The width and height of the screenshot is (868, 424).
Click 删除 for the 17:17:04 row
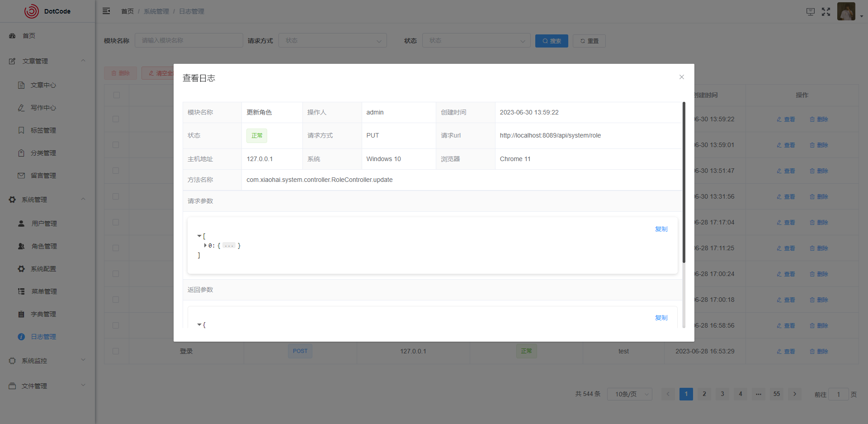tap(819, 223)
